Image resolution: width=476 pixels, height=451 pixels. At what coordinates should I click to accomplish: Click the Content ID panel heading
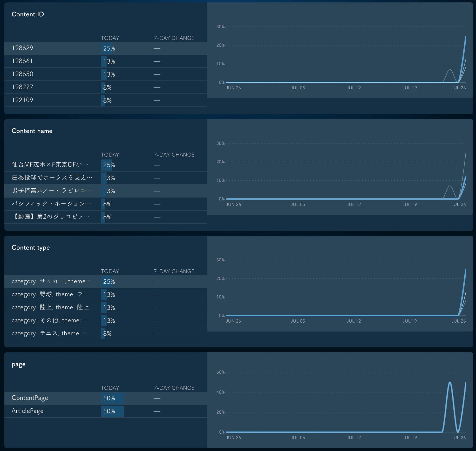click(x=28, y=14)
